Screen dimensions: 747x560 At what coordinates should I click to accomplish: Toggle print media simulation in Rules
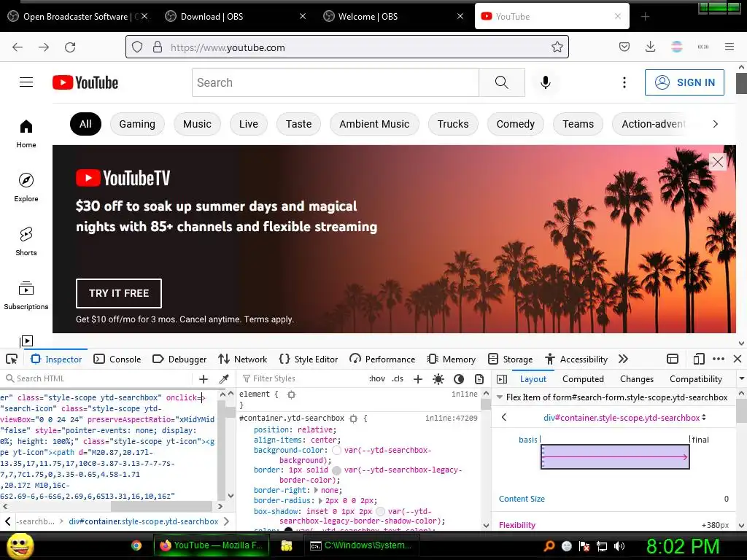pos(479,379)
